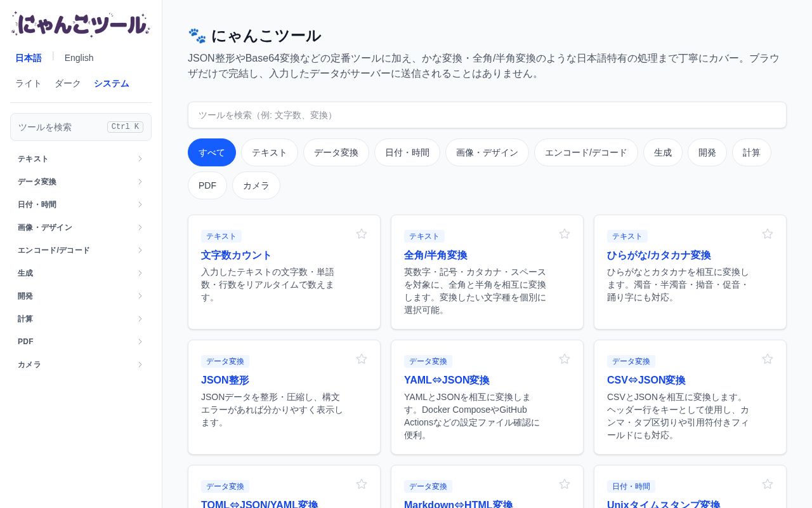812x508 pixels.
Task: Filter tools by PDF chip
Action: click(x=207, y=185)
